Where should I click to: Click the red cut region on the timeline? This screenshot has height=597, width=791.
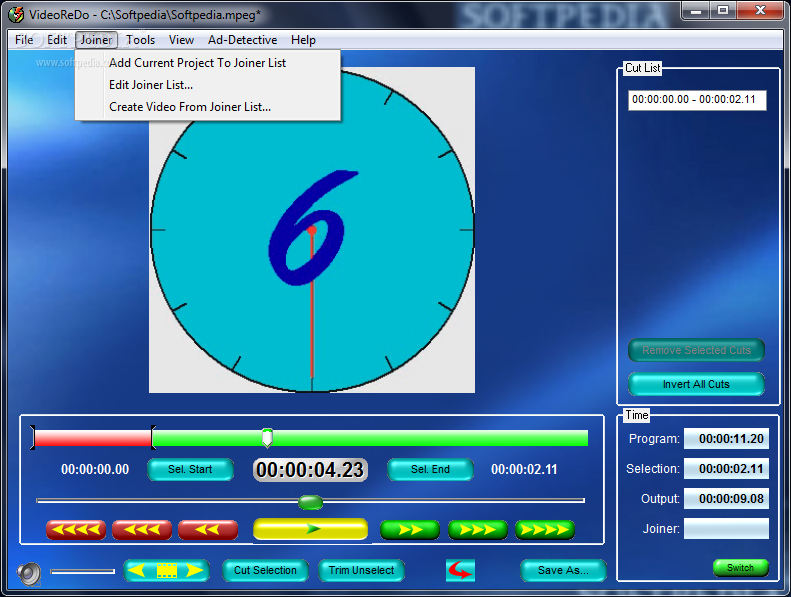click(x=93, y=438)
